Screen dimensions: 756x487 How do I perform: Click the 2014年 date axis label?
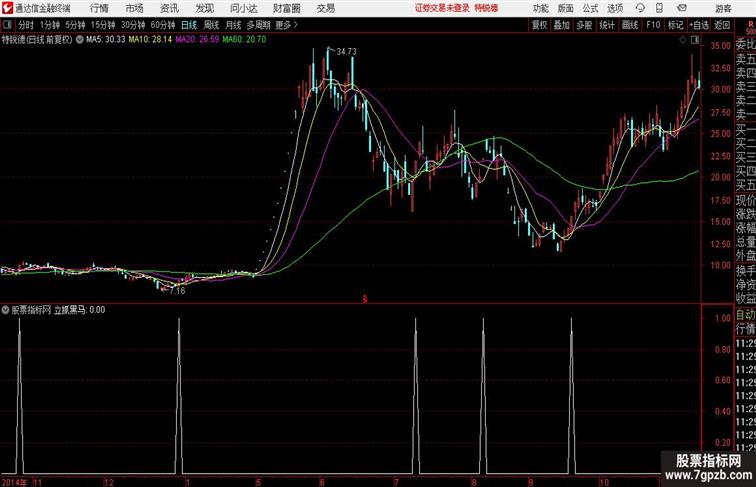tap(14, 482)
